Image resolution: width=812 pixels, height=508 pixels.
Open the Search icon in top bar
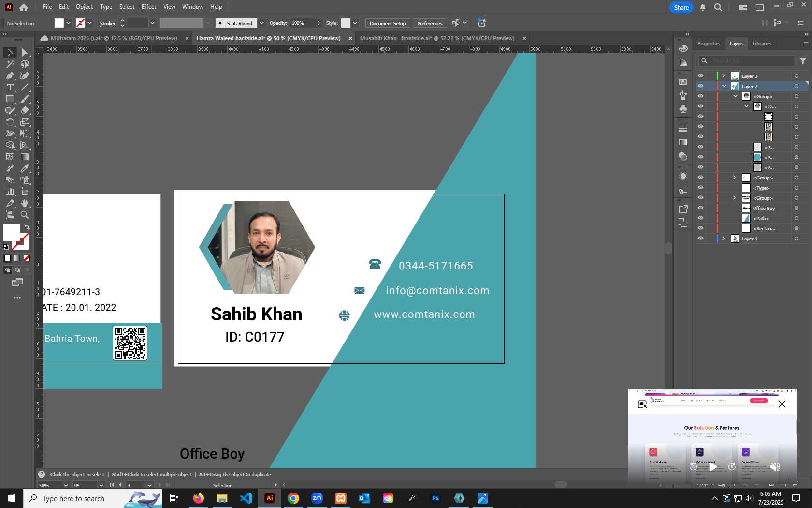[x=718, y=7]
